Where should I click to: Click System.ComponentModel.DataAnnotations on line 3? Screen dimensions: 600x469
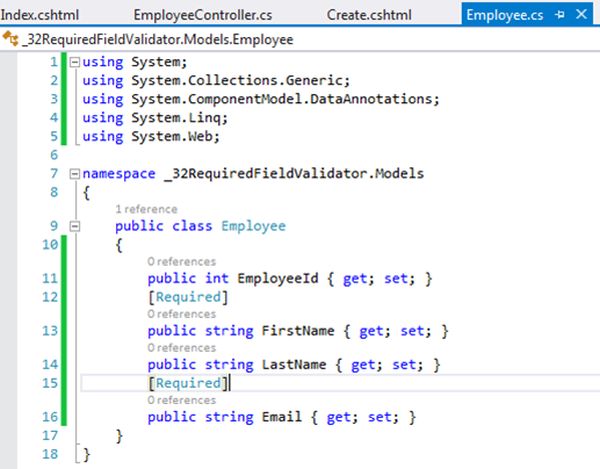coord(282,99)
